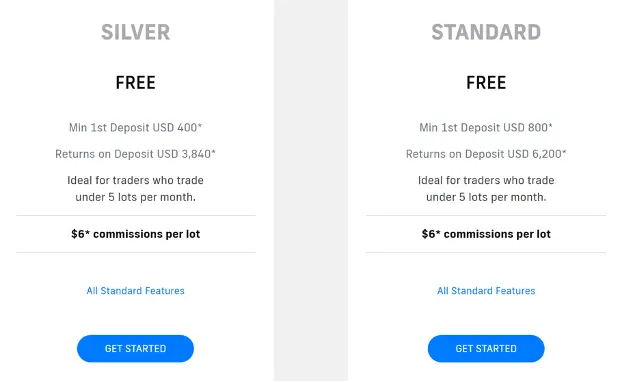
Task: Click Standard's "Ideal for traders who trade" line
Action: click(486, 180)
